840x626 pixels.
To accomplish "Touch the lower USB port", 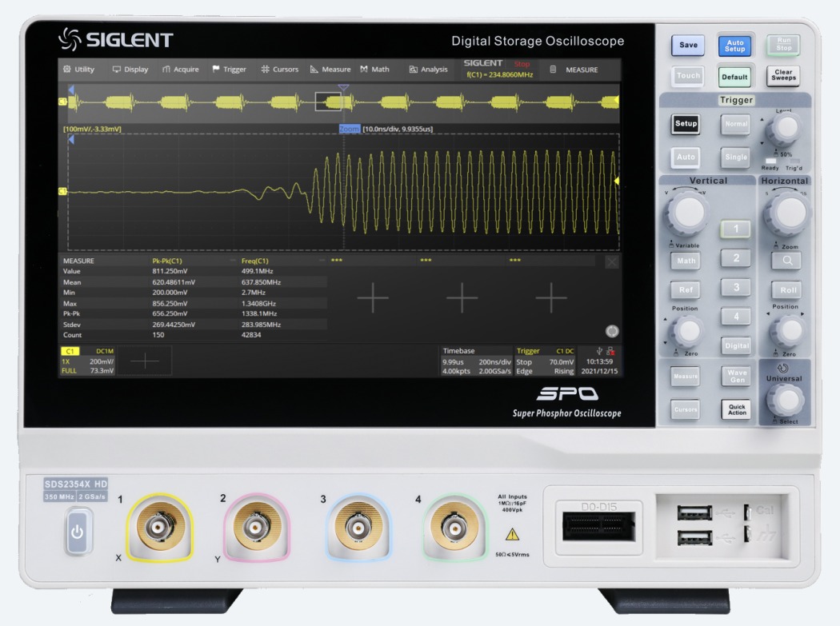I will 694,537.
